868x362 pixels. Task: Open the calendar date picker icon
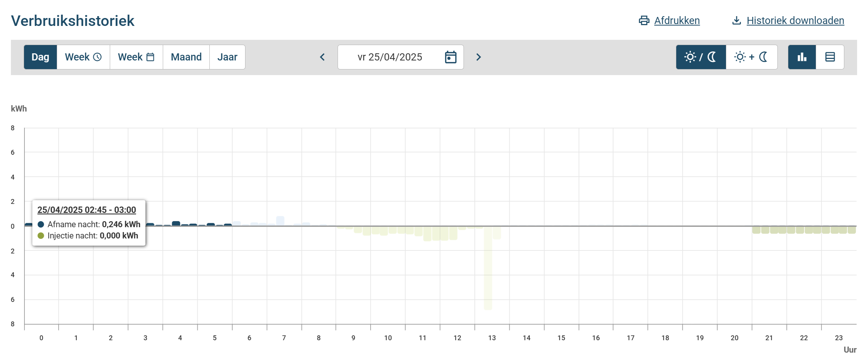click(x=450, y=57)
